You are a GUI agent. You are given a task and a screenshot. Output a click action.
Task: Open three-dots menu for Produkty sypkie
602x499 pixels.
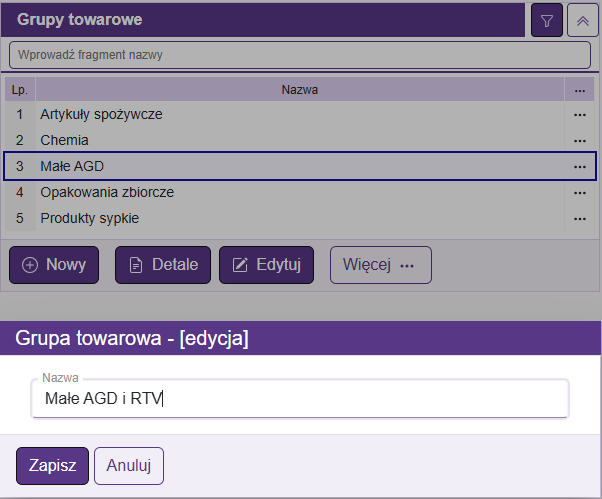click(x=579, y=218)
